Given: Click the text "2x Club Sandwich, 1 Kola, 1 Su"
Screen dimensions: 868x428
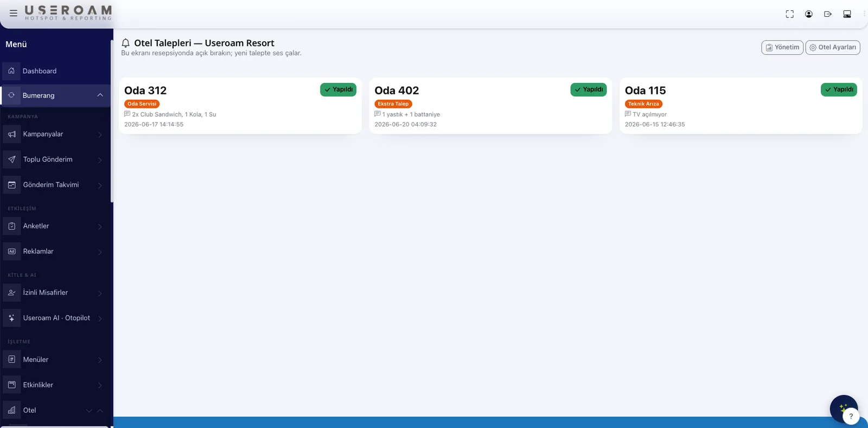Looking at the screenshot, I should tap(174, 114).
